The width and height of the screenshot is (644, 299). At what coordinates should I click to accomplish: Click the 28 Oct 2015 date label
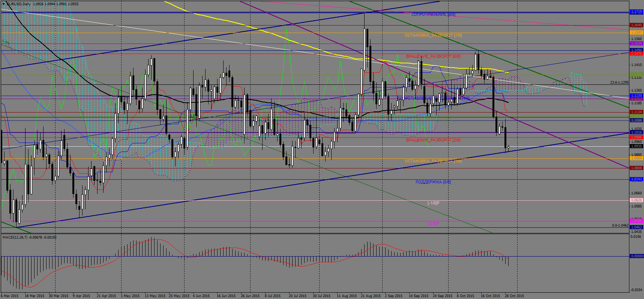pos(514,296)
